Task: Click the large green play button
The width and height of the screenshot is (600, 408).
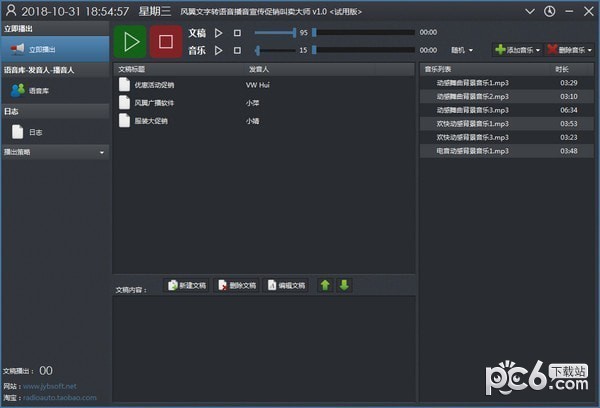Action: [x=130, y=42]
